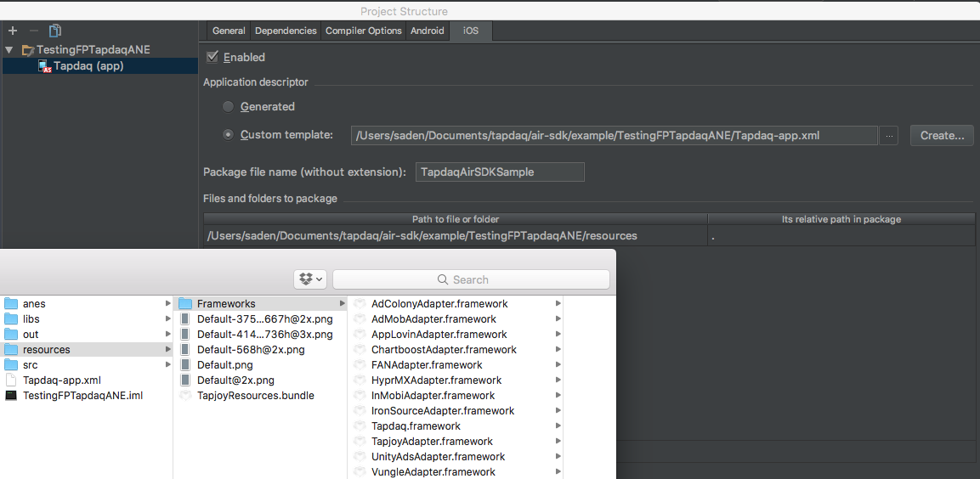Click the Finder Search field
980x479 pixels.
[471, 279]
